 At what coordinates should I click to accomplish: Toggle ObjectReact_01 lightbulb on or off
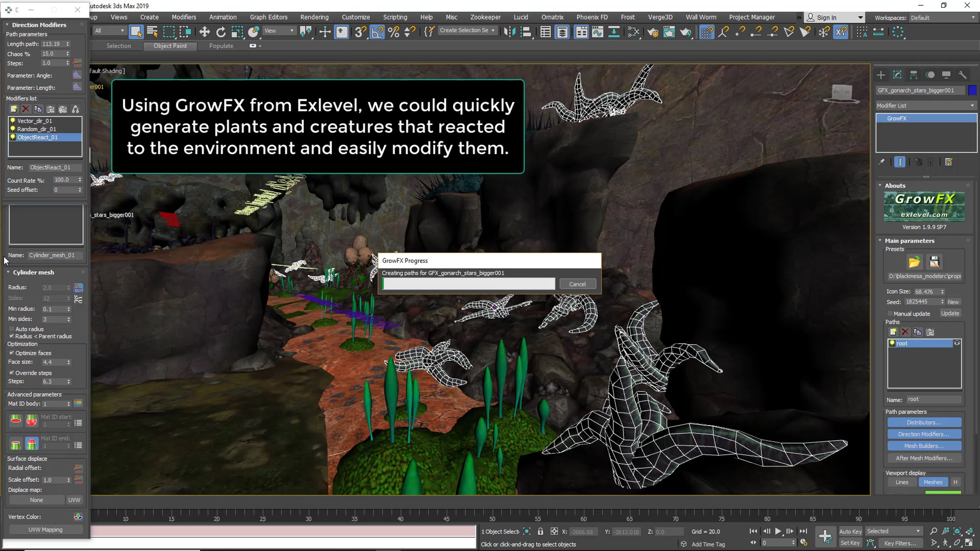click(13, 137)
